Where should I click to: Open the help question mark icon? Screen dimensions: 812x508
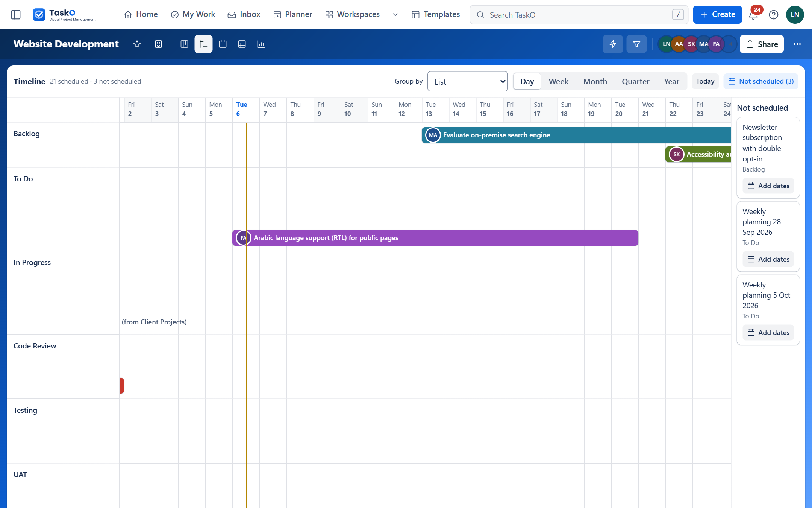774,15
